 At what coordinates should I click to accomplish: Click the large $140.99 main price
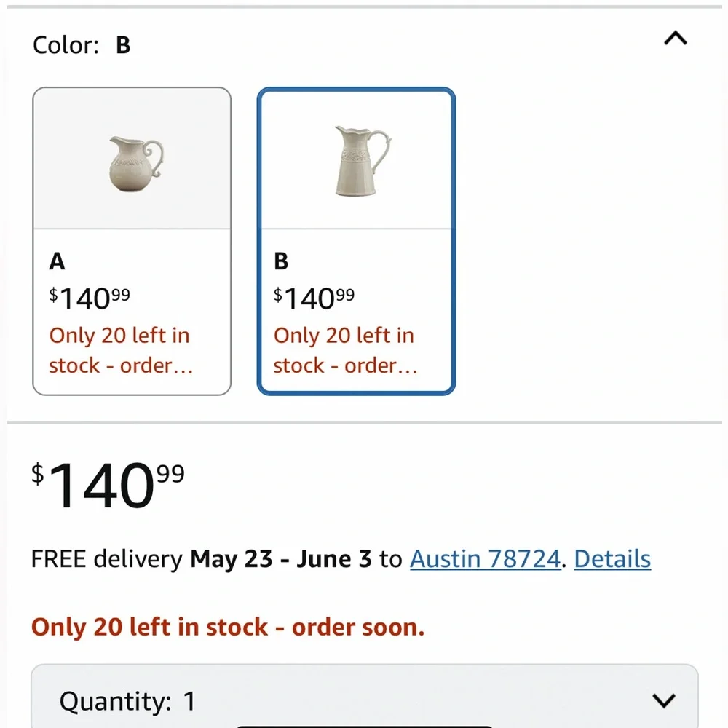108,486
